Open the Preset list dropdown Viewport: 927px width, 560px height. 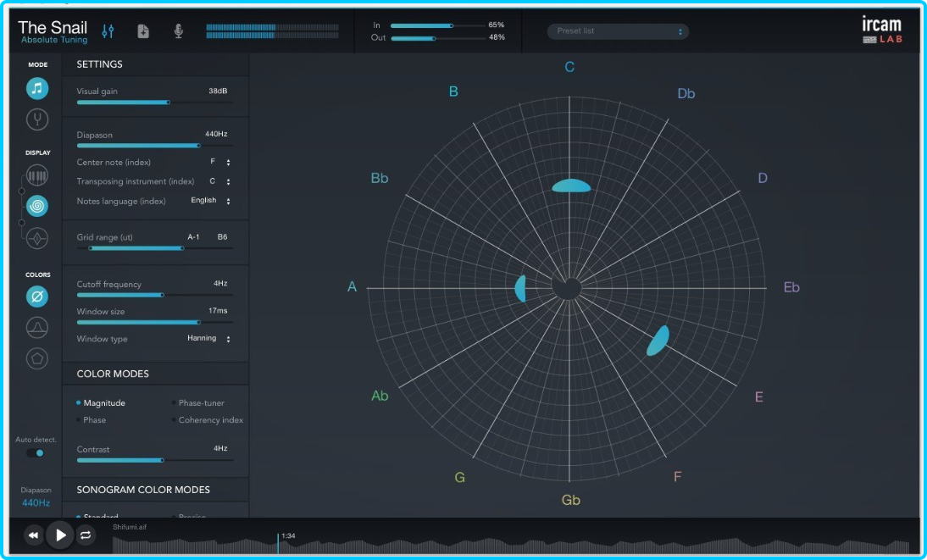[618, 31]
